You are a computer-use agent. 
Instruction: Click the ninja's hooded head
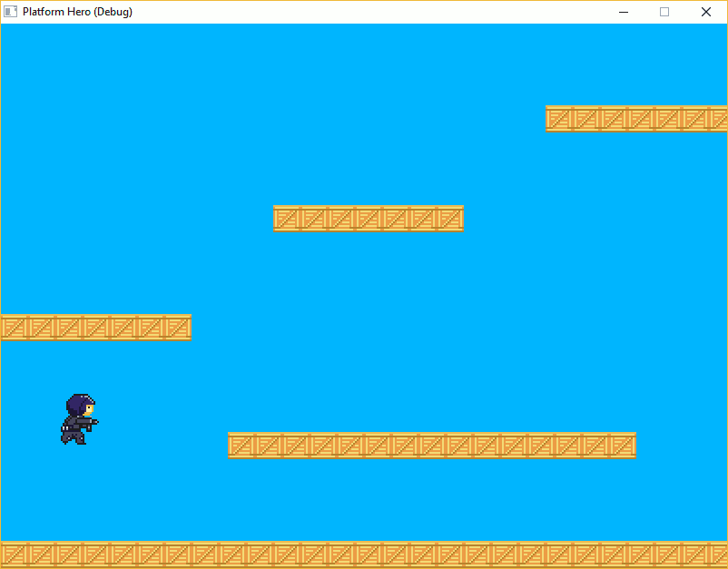coord(81,405)
